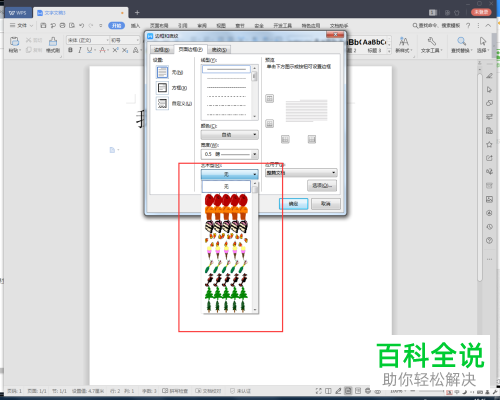Click the Undo arrow icon
The width and height of the screenshot is (500, 400).
pyautogui.click(x=81, y=25)
